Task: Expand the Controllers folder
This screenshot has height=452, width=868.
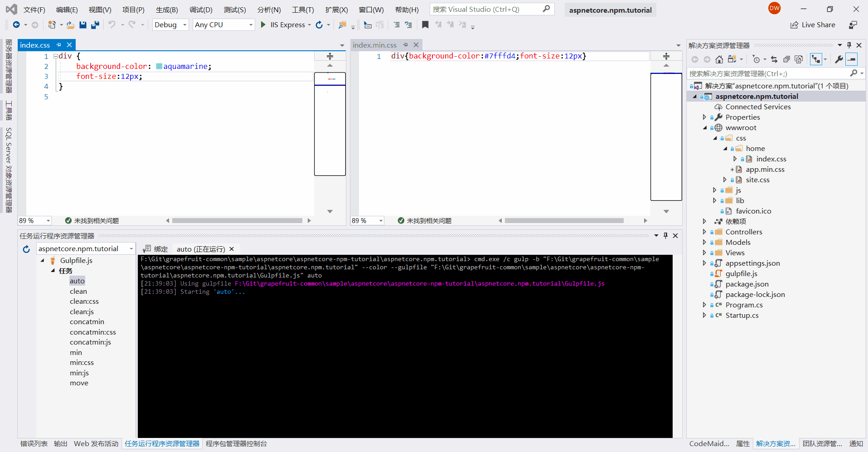Action: coord(704,232)
